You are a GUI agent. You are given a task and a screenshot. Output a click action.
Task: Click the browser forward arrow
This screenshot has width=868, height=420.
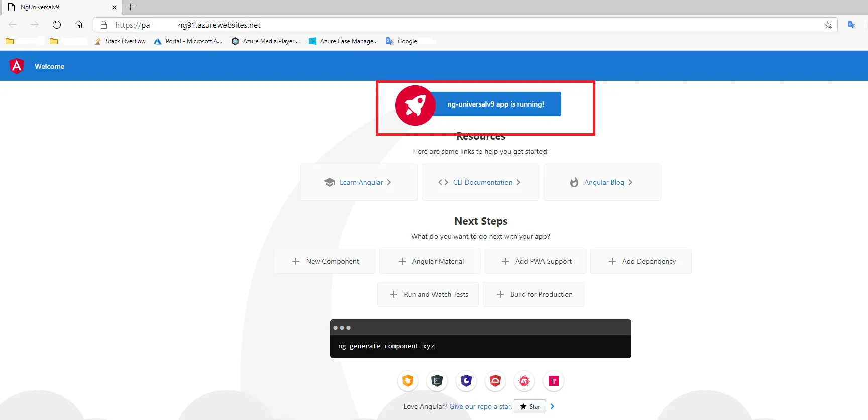(x=34, y=25)
